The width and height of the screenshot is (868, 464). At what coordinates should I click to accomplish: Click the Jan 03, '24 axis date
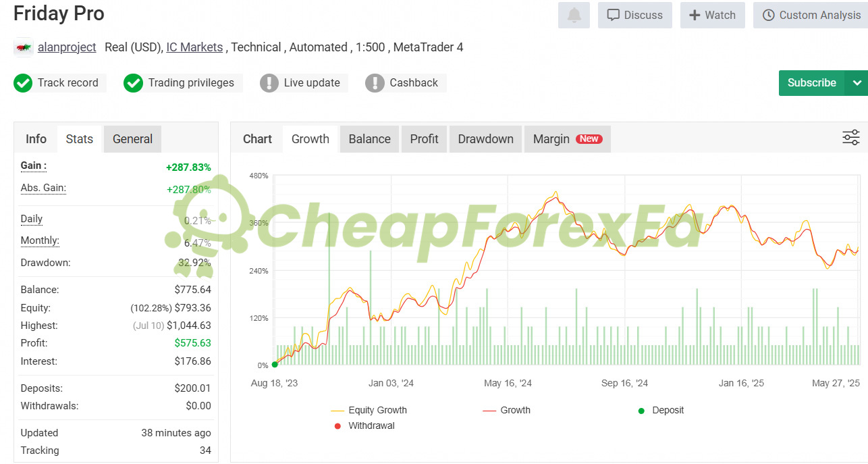(x=391, y=383)
